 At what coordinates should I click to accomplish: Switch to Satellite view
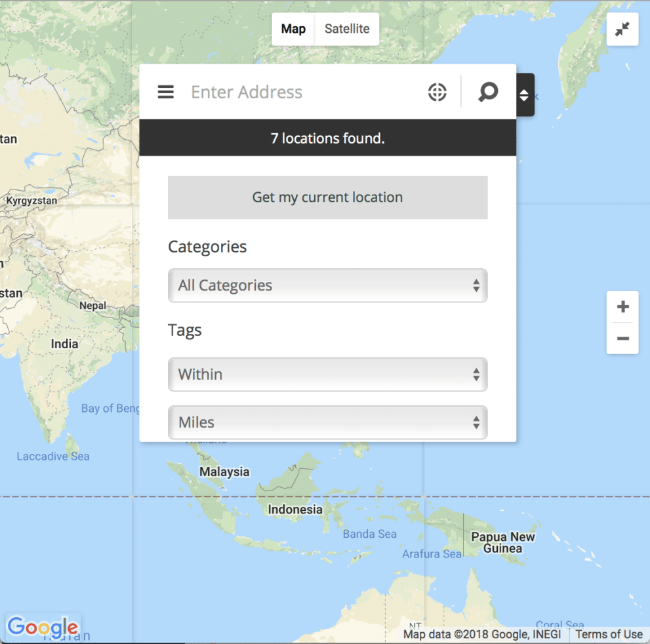click(x=347, y=29)
